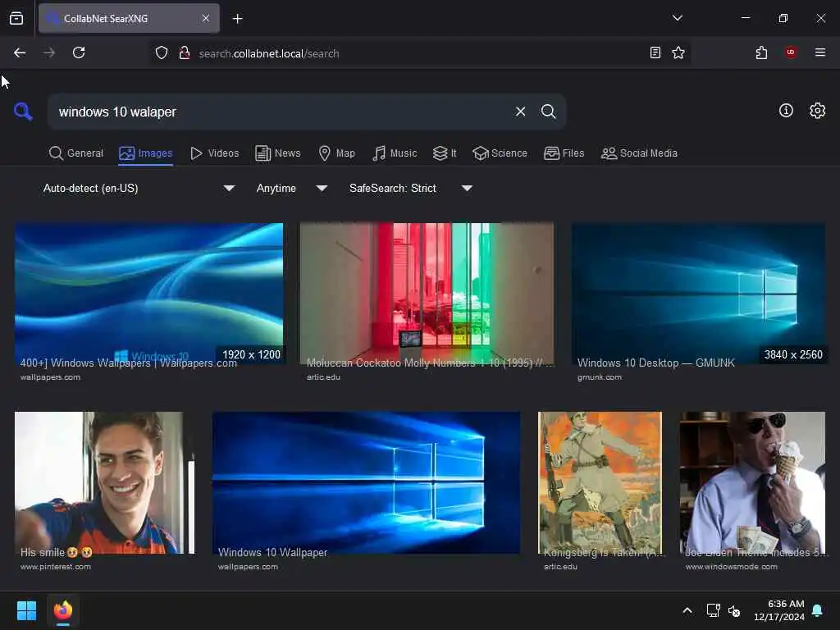Click the SearXNG magnifier logo icon
The image size is (840, 630).
[x=23, y=112]
